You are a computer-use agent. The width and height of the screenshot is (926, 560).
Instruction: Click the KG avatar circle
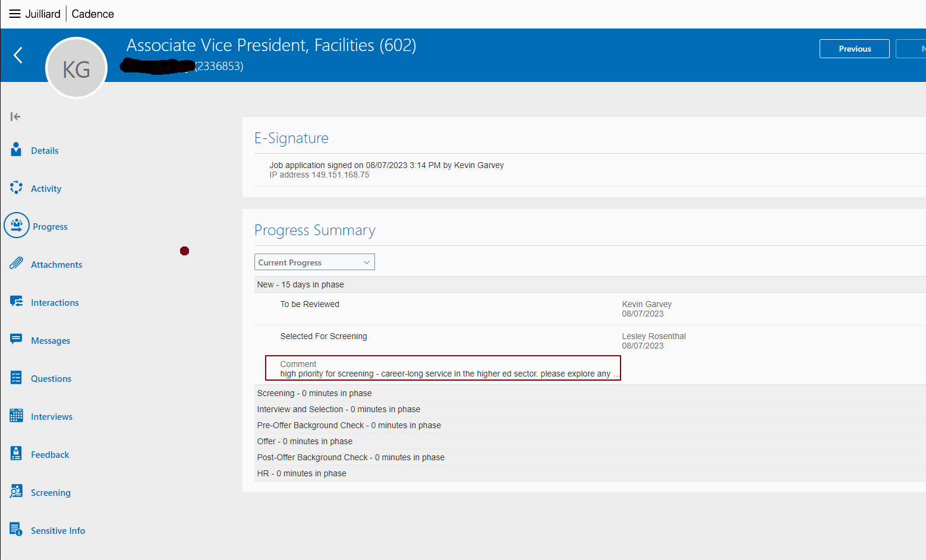(x=76, y=68)
